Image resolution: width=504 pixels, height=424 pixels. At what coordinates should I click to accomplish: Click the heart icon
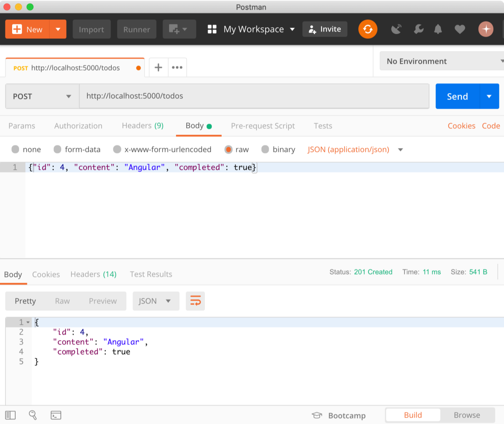pyautogui.click(x=460, y=29)
